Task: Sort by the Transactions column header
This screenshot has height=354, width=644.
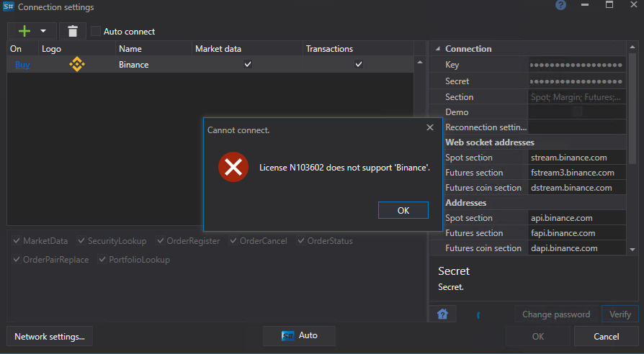Action: [x=358, y=49]
